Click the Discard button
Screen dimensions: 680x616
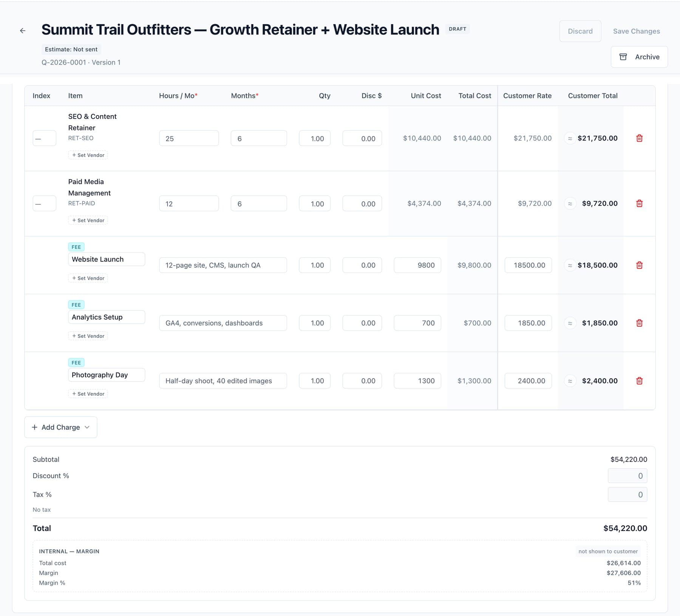point(580,31)
